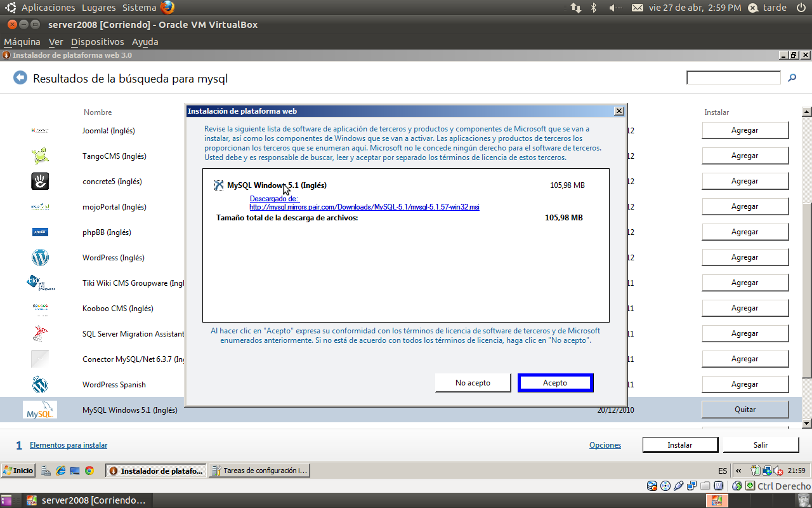The width and height of the screenshot is (812, 508).
Task: Click the Acepto button
Action: coord(555,382)
